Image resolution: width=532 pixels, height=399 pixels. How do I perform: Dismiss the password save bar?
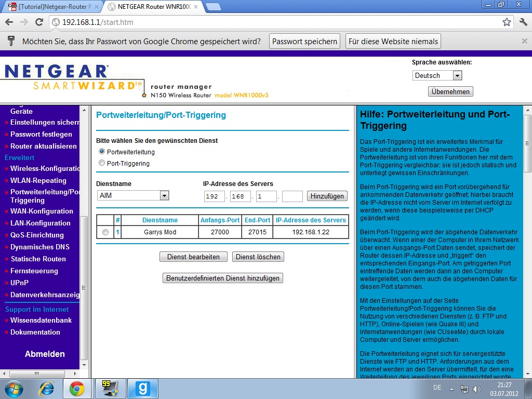pos(524,41)
